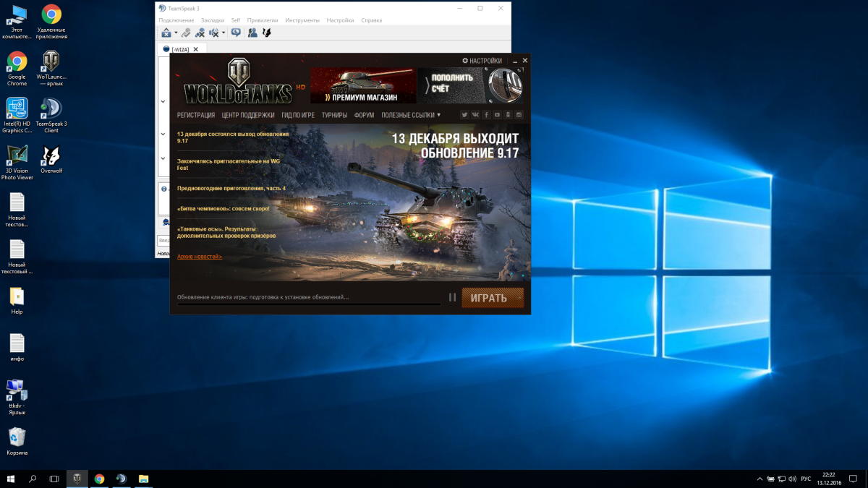
Task: Pause the game client update
Action: (x=452, y=297)
